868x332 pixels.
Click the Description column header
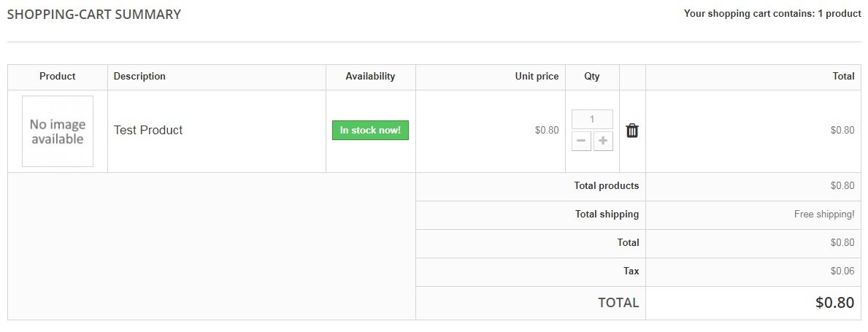tap(139, 77)
